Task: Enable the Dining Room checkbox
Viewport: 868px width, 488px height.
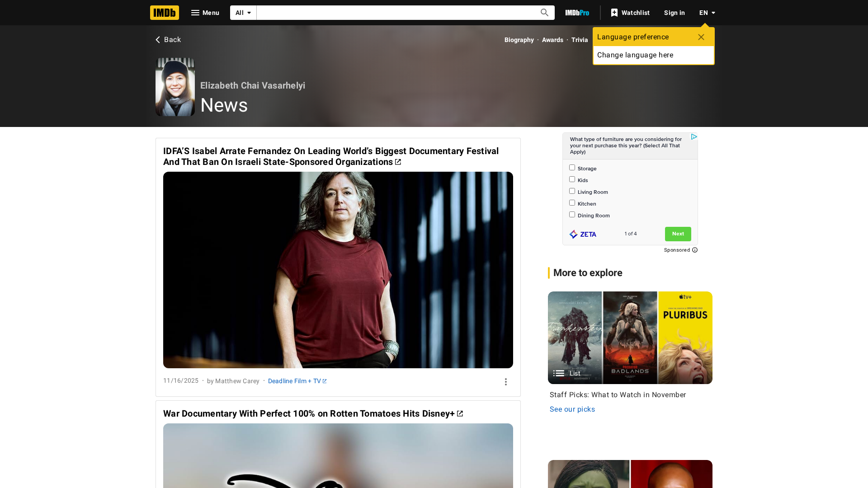Action: tap(572, 215)
